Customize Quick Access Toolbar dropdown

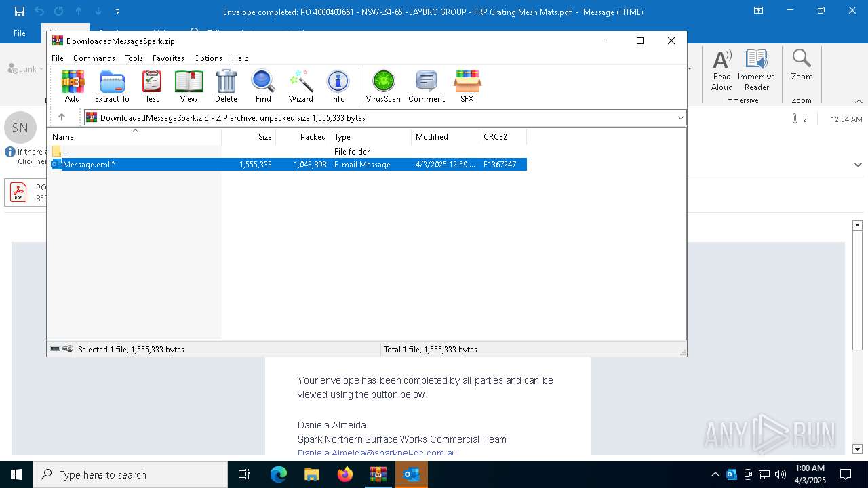click(x=118, y=12)
